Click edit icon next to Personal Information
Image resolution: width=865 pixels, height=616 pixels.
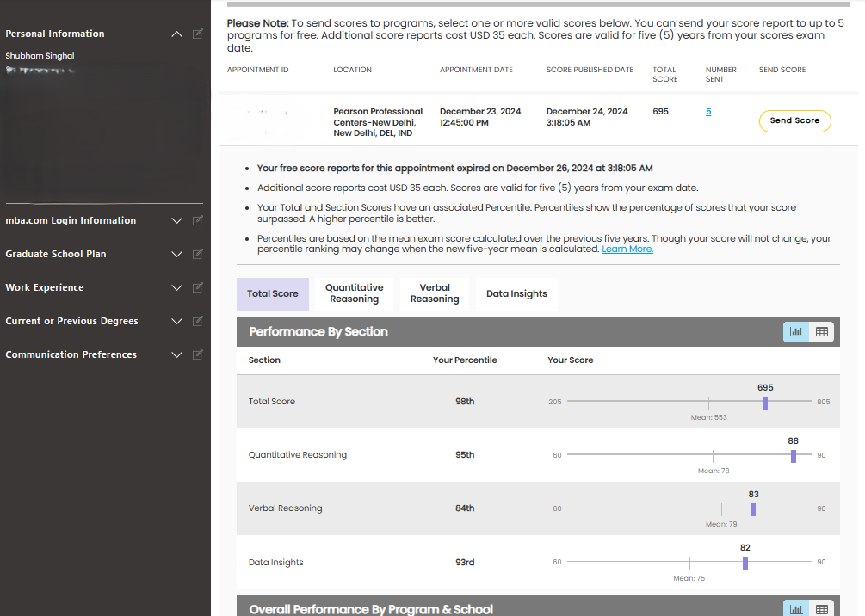pyautogui.click(x=198, y=34)
